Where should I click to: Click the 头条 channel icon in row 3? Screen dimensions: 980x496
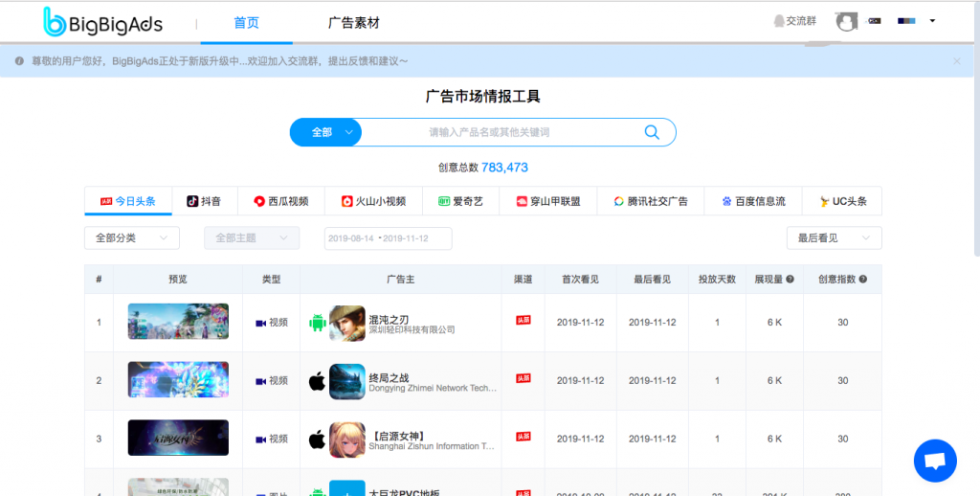point(523,437)
